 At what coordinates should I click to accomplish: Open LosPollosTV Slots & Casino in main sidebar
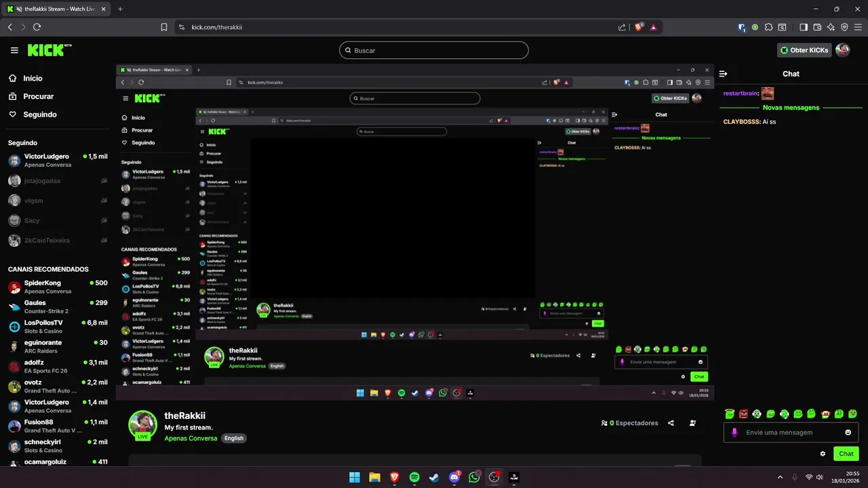tap(58, 327)
